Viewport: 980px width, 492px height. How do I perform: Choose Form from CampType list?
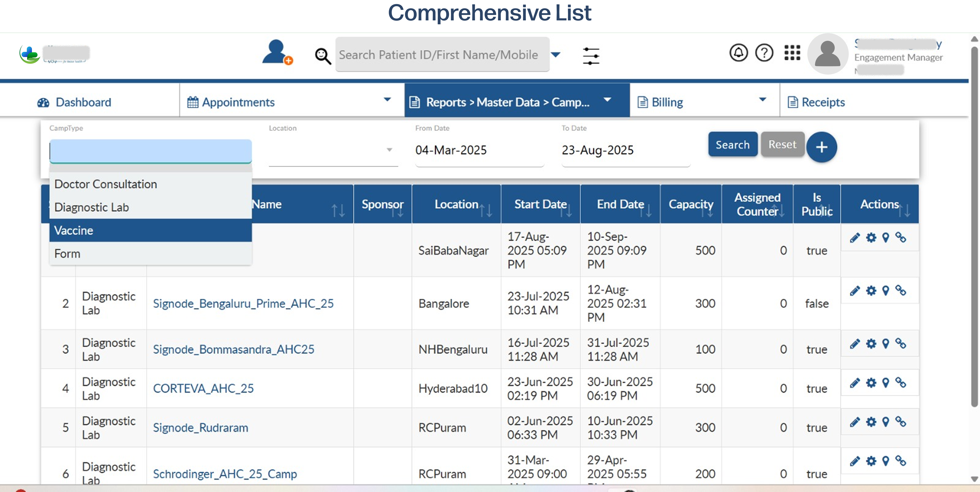pyautogui.click(x=151, y=254)
